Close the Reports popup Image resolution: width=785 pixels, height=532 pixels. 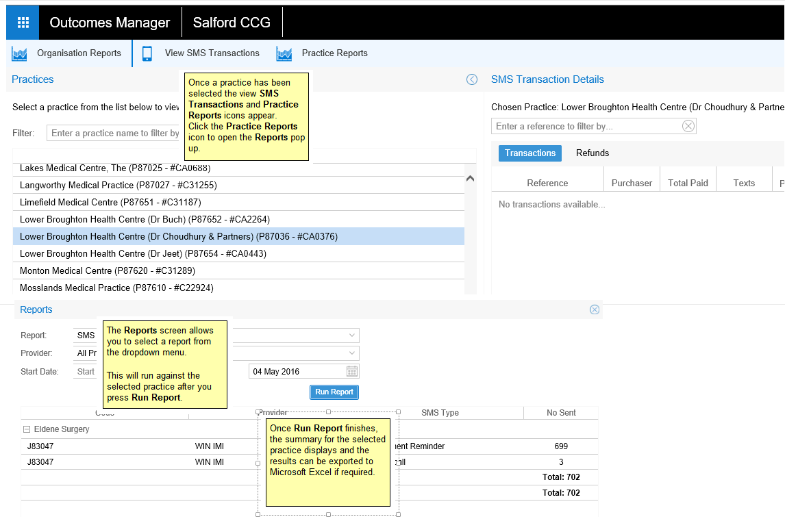coord(595,309)
